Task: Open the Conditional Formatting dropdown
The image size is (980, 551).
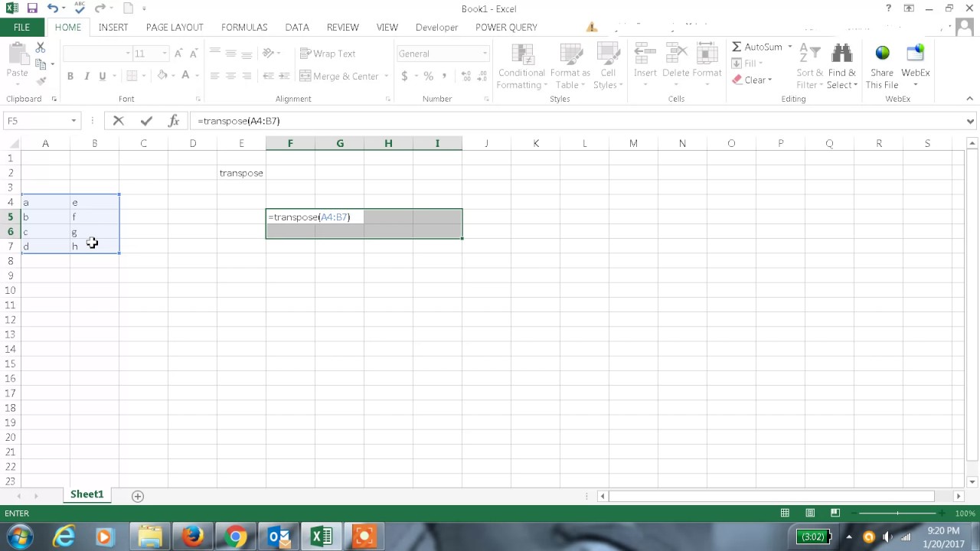Action: (x=521, y=67)
